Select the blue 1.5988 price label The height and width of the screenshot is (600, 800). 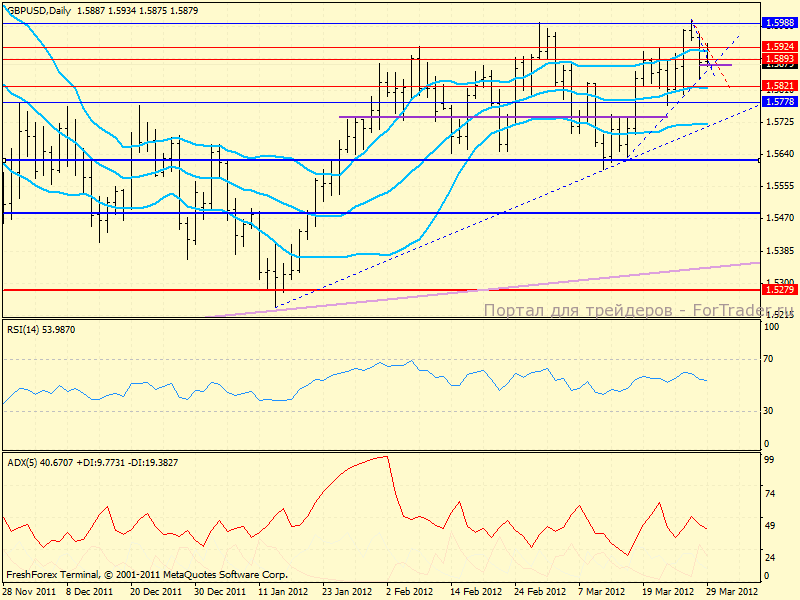(778, 22)
